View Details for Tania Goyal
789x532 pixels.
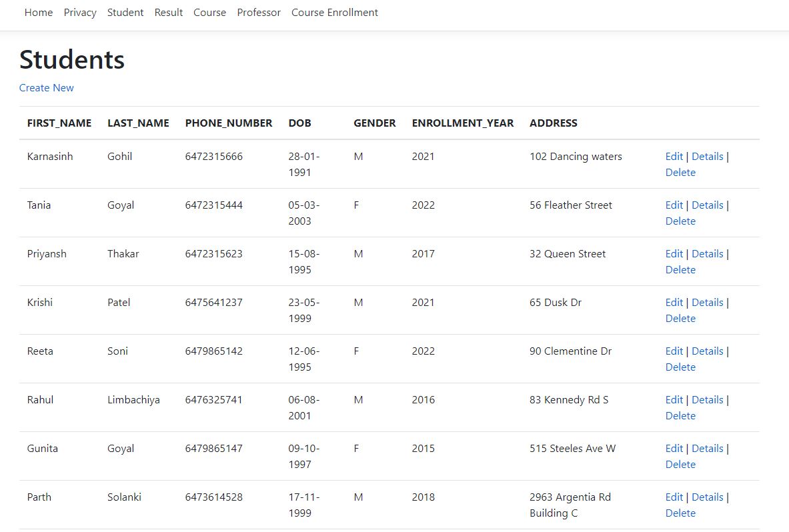click(708, 205)
